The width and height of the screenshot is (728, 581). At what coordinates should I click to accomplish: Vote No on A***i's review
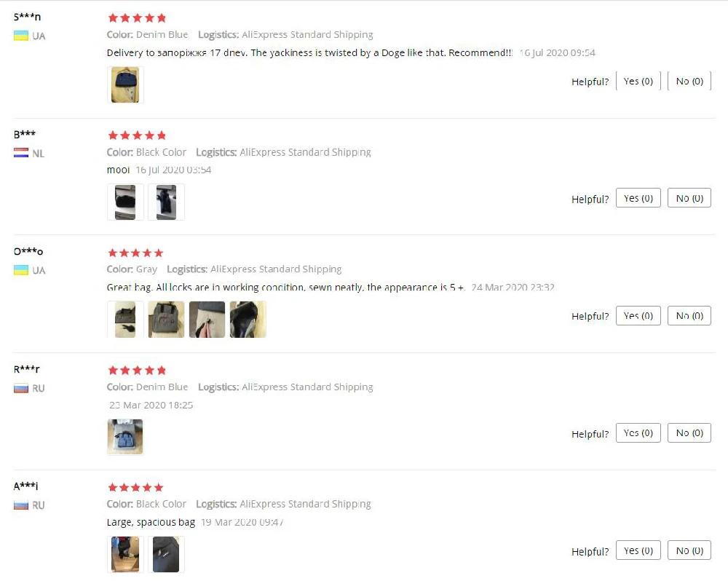pyautogui.click(x=689, y=550)
